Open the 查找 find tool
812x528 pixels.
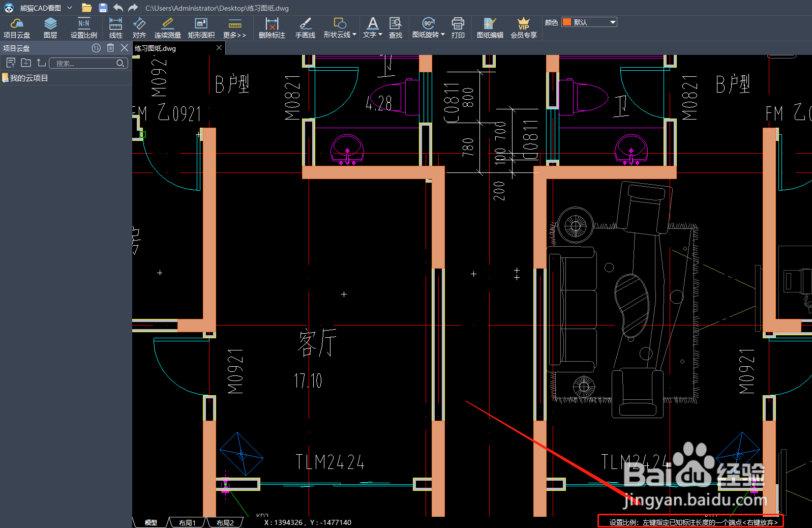(x=396, y=28)
